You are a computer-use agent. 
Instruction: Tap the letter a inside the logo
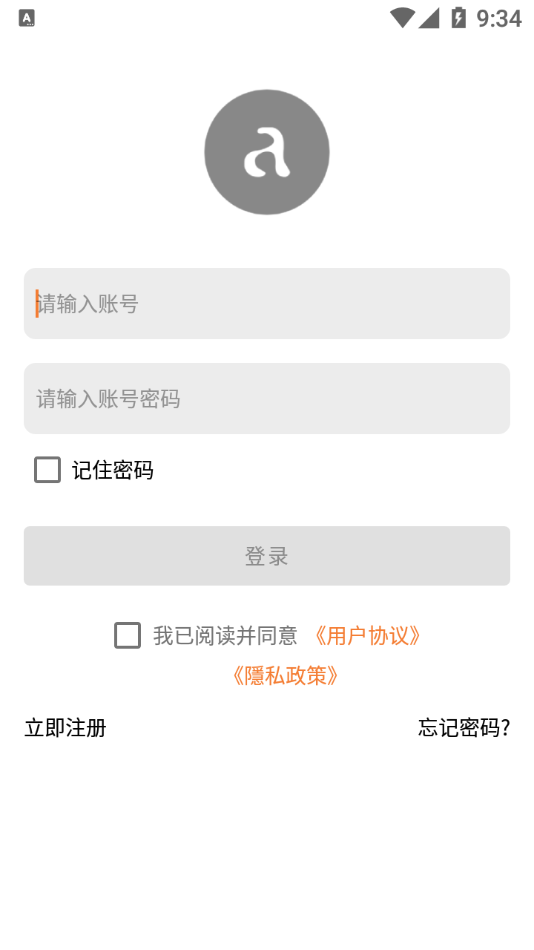266,154
